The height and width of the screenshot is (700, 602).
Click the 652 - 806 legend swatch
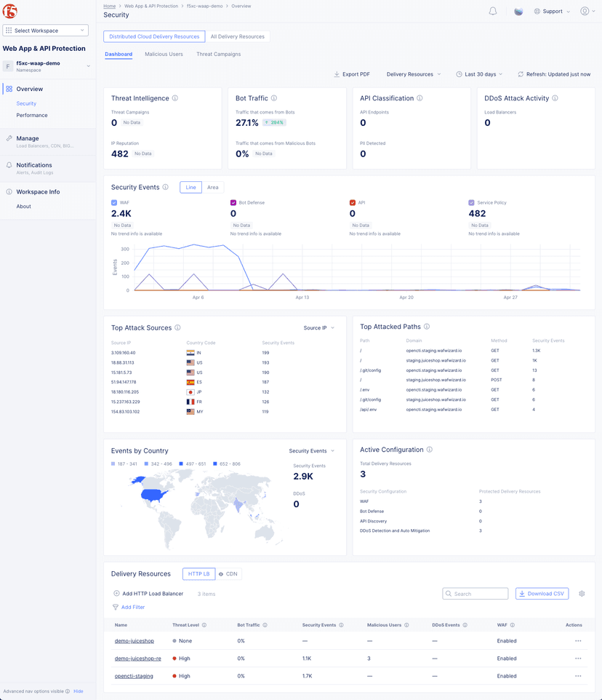(x=216, y=464)
